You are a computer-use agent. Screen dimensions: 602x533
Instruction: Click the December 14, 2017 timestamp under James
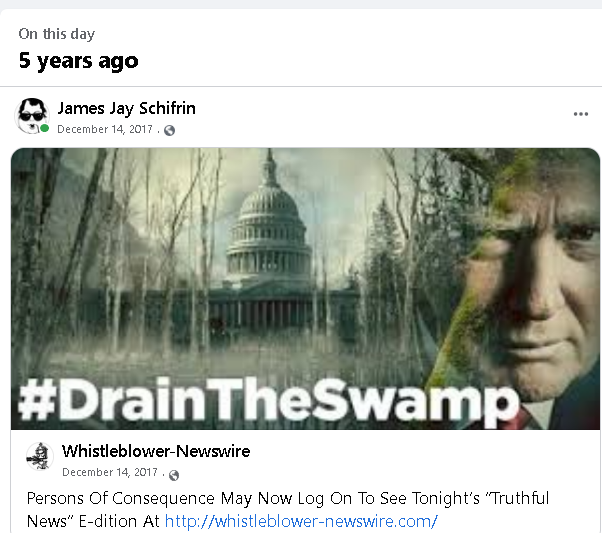(x=105, y=129)
